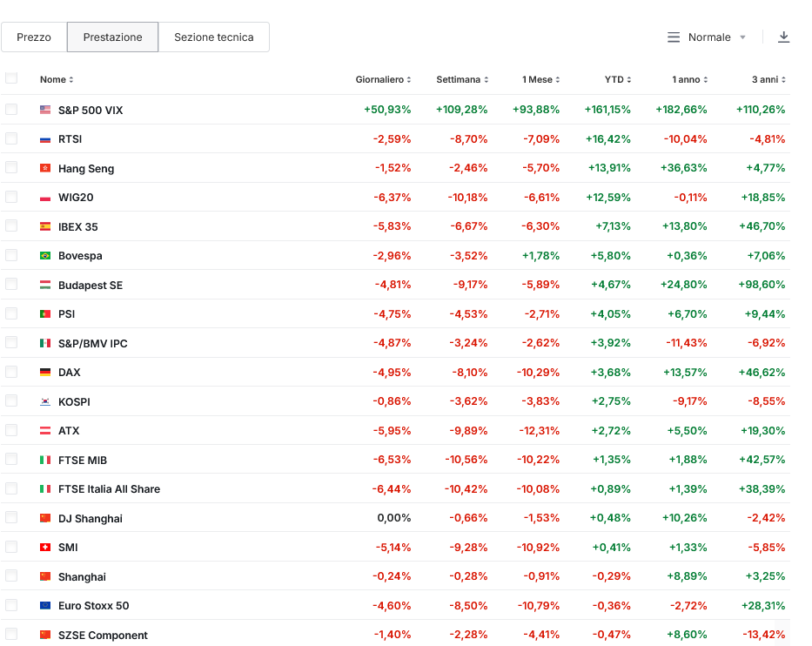Open the Sezione tecnica tab
This screenshot has width=812, height=646.
point(214,37)
